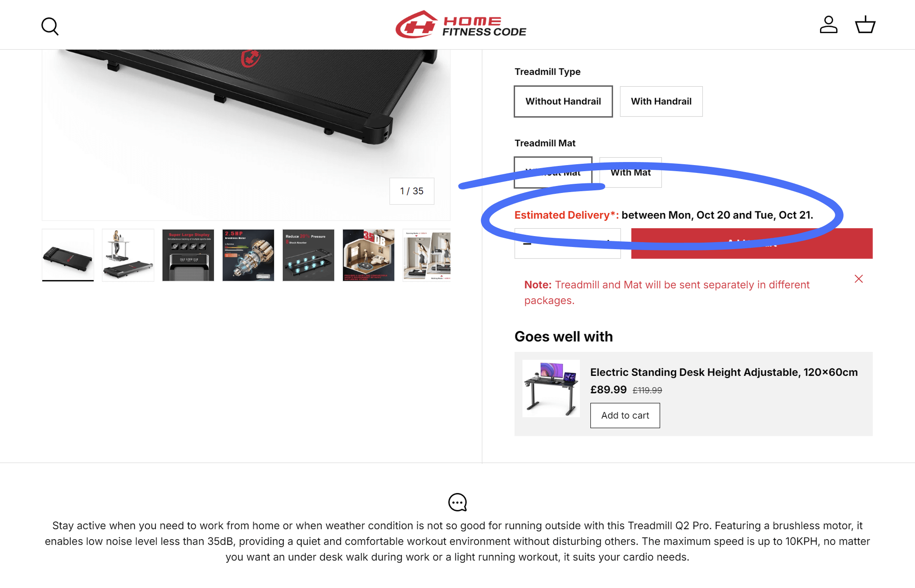Decrease quantity with the minus button
This screenshot has height=588, width=915.
pos(527,243)
